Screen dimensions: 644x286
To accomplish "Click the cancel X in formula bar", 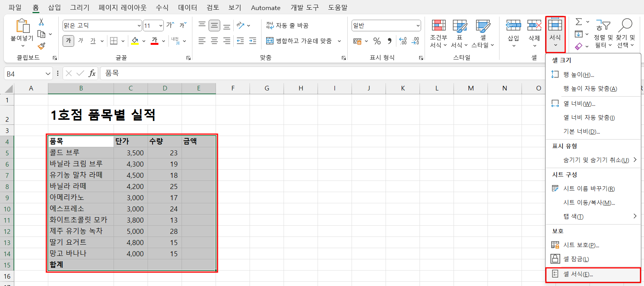I will (x=69, y=73).
